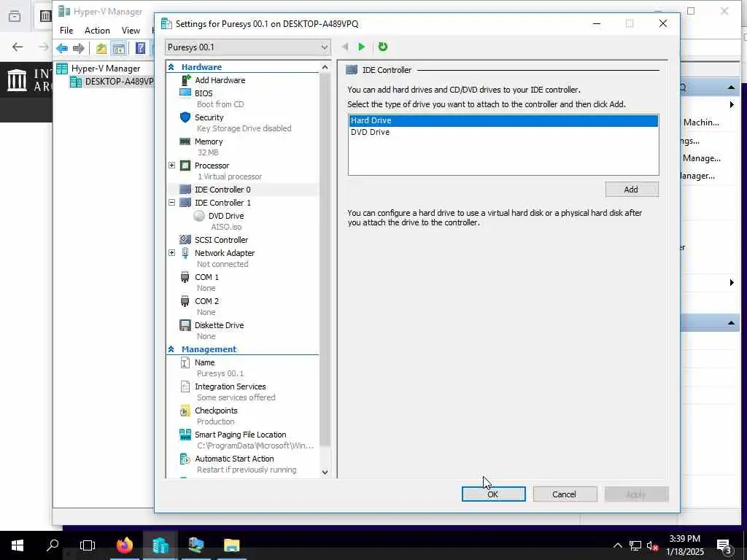Click the Diskette Drive floppy icon

(x=185, y=325)
